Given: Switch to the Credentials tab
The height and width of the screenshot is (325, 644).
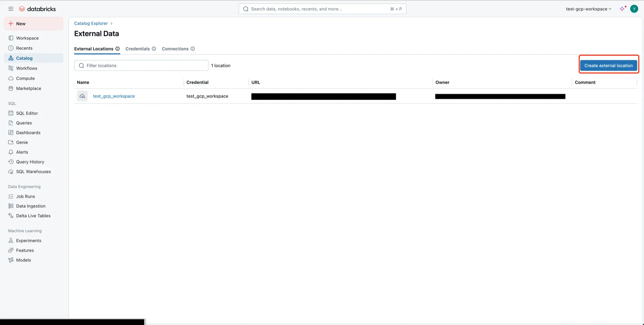Looking at the screenshot, I should point(138,49).
